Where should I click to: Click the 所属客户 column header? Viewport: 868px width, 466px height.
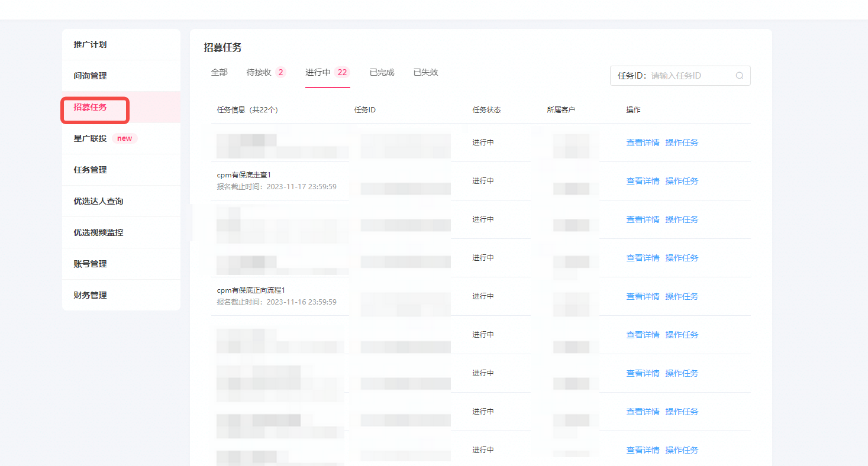click(561, 110)
